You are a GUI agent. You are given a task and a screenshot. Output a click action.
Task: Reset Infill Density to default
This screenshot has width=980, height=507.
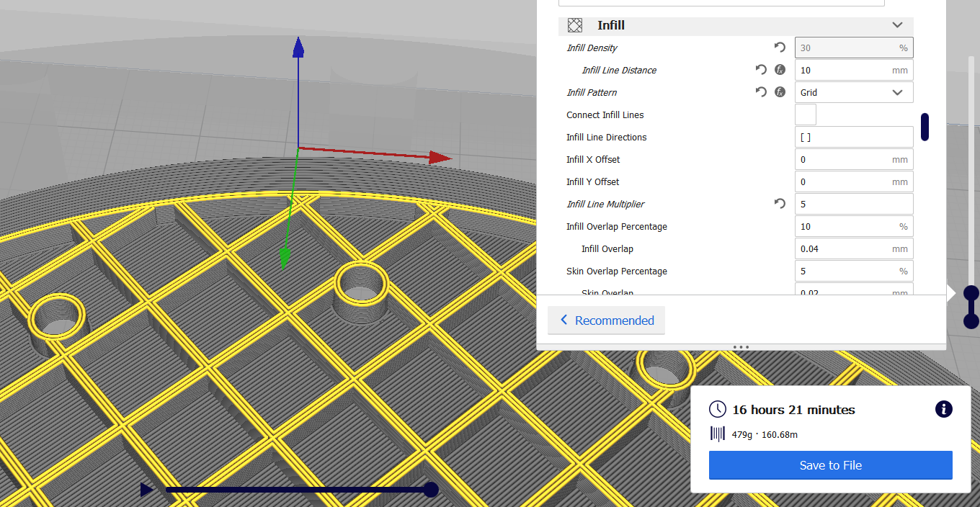(x=780, y=48)
